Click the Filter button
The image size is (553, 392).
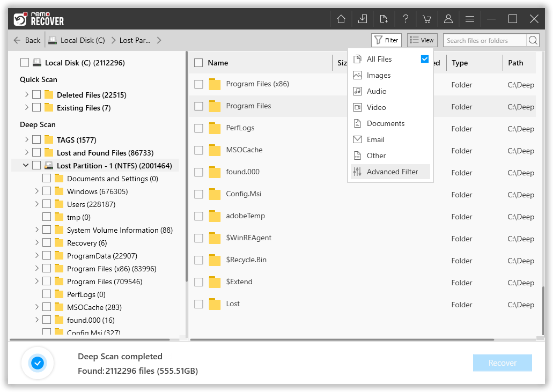[x=386, y=40]
